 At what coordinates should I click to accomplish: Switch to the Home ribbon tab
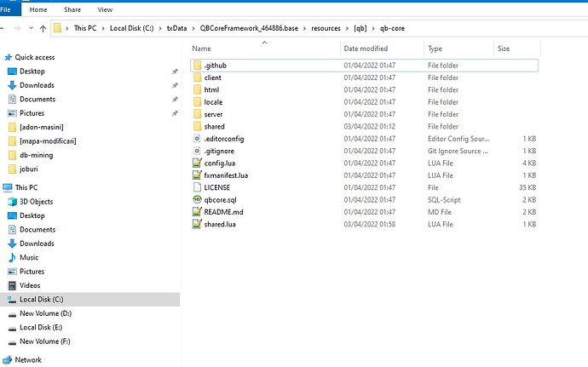pos(38,9)
